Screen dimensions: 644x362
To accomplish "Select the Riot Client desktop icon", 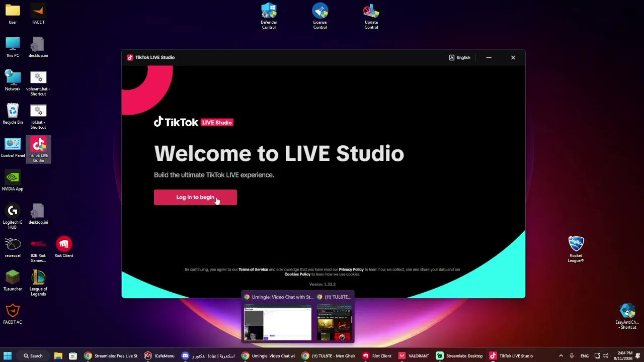I will pyautogui.click(x=64, y=247).
